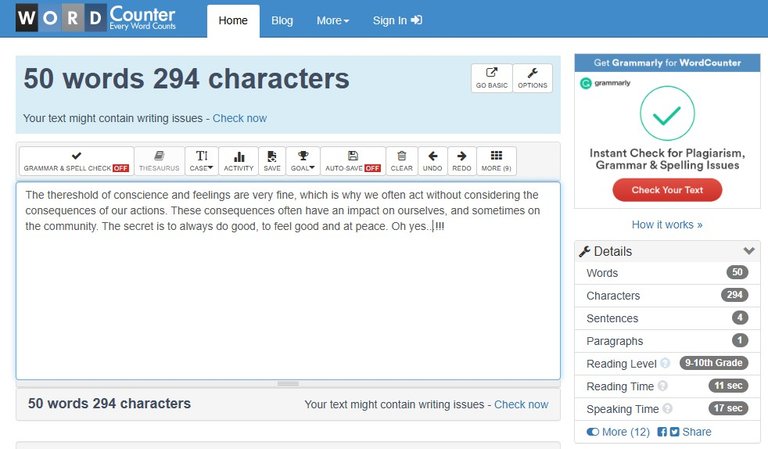Click the Words count badge 50
Screen dimensions: 768x449
pos(737,272)
